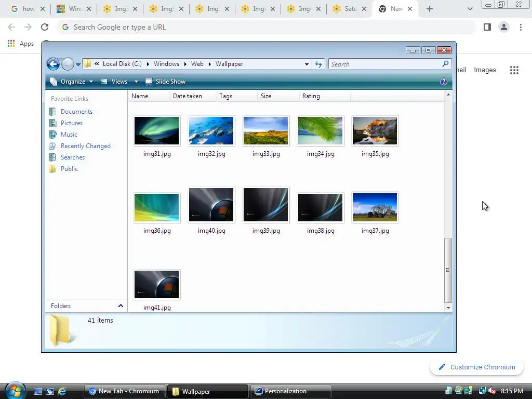Go back in the Explorer window
Viewport: 532px width, 399px height.
54,64
